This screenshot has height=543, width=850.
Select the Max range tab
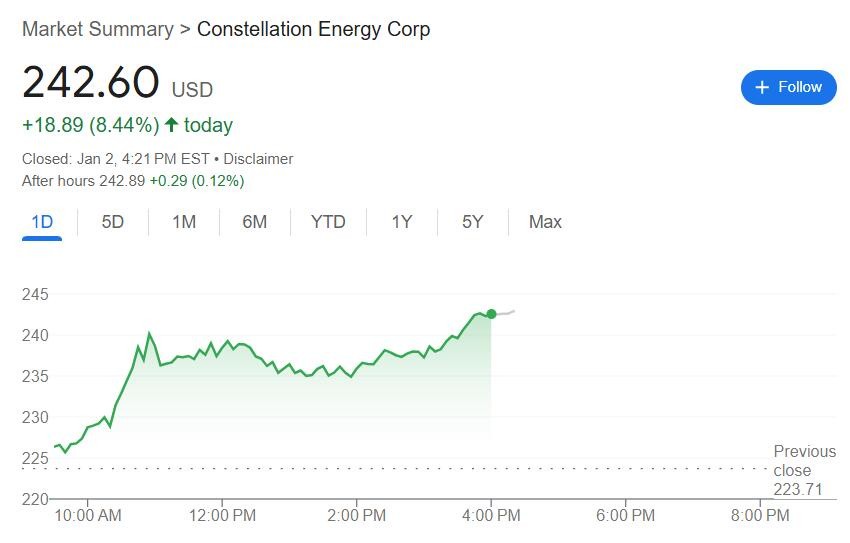pyautogui.click(x=545, y=222)
